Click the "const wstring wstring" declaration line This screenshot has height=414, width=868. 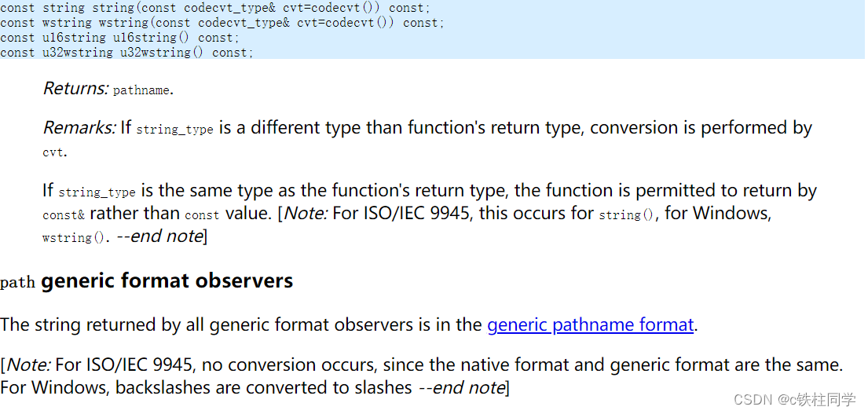coord(222,23)
